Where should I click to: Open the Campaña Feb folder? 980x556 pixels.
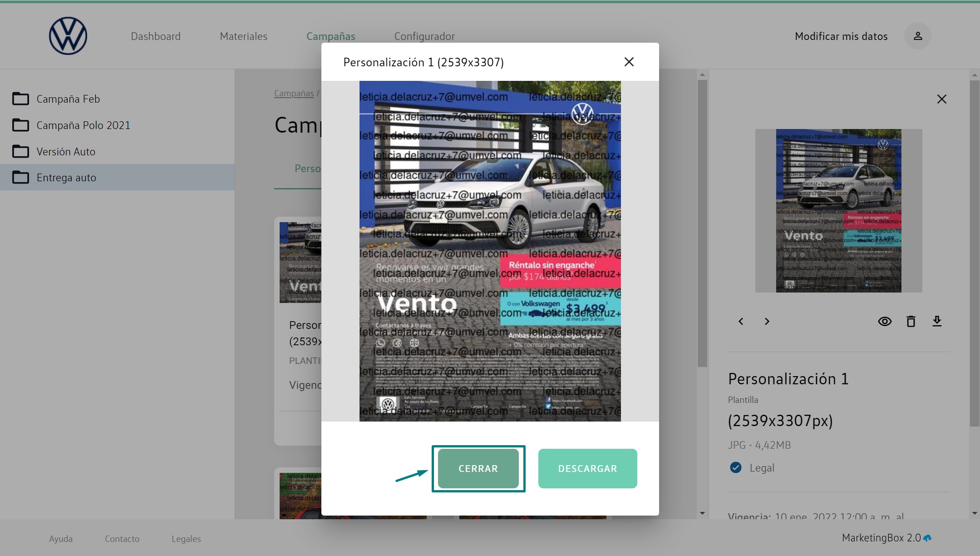click(x=68, y=99)
